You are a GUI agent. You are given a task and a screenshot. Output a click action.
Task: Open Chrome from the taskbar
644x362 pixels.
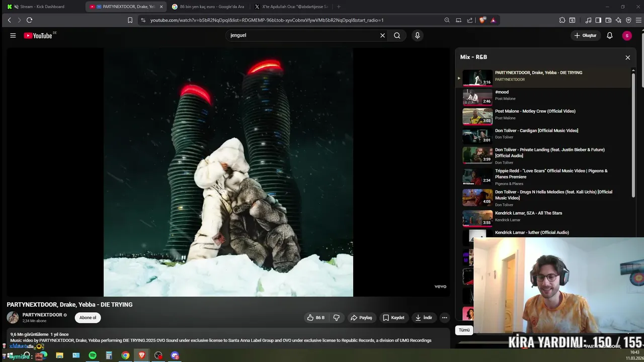point(125,355)
